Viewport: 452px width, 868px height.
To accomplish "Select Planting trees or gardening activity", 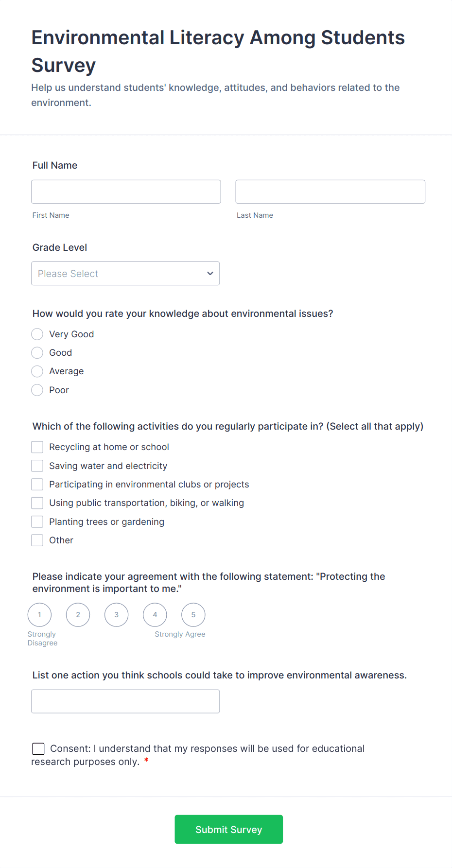I will click(x=37, y=521).
